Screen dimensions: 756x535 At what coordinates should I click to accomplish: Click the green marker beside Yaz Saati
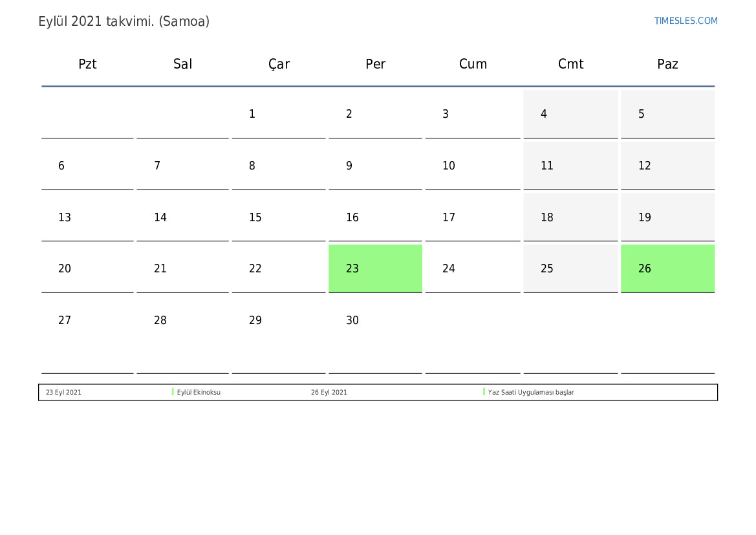pyautogui.click(x=484, y=392)
